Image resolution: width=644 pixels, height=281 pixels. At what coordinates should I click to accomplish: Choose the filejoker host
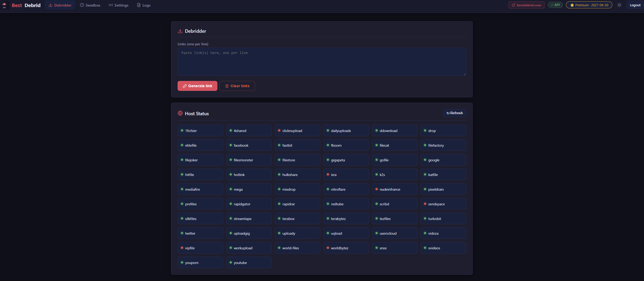click(x=200, y=160)
